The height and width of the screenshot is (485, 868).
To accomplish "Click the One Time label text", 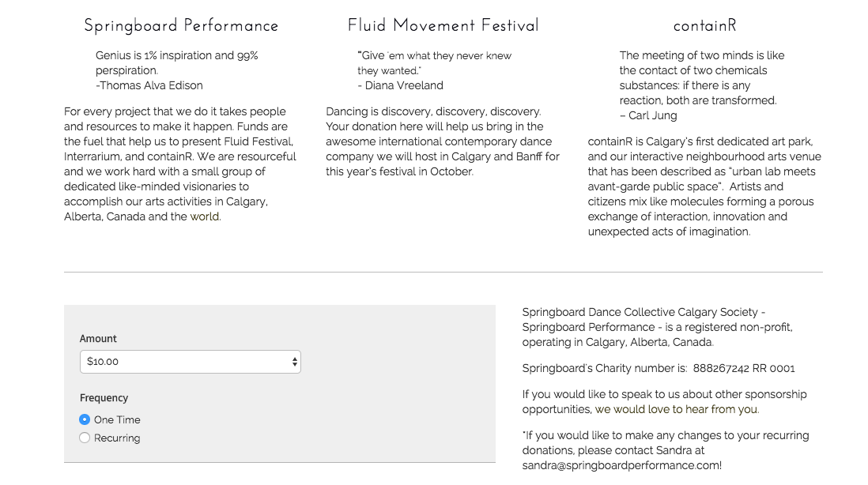I will [117, 419].
